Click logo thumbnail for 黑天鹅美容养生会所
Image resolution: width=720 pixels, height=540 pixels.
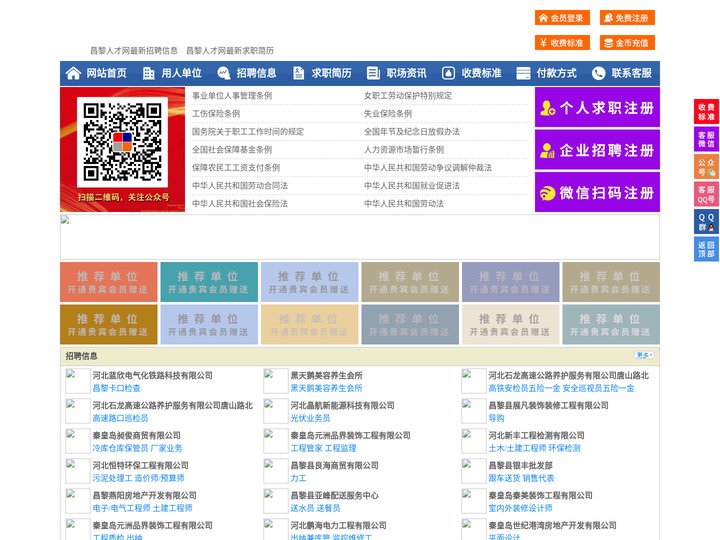tap(276, 381)
